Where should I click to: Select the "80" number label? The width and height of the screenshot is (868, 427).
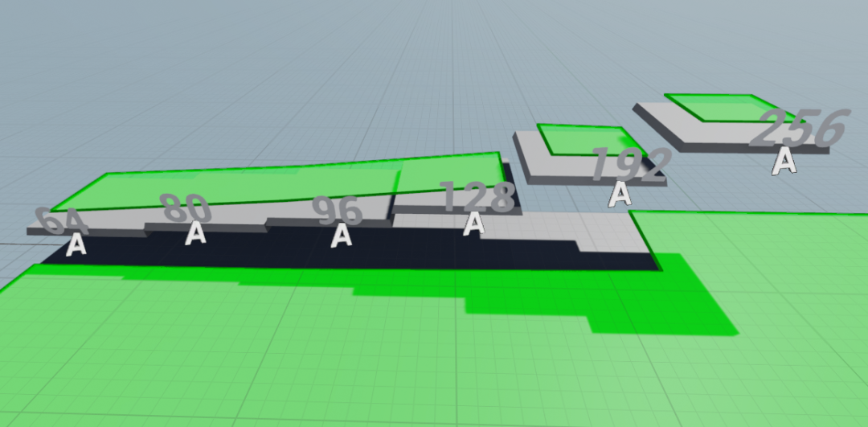tap(187, 207)
